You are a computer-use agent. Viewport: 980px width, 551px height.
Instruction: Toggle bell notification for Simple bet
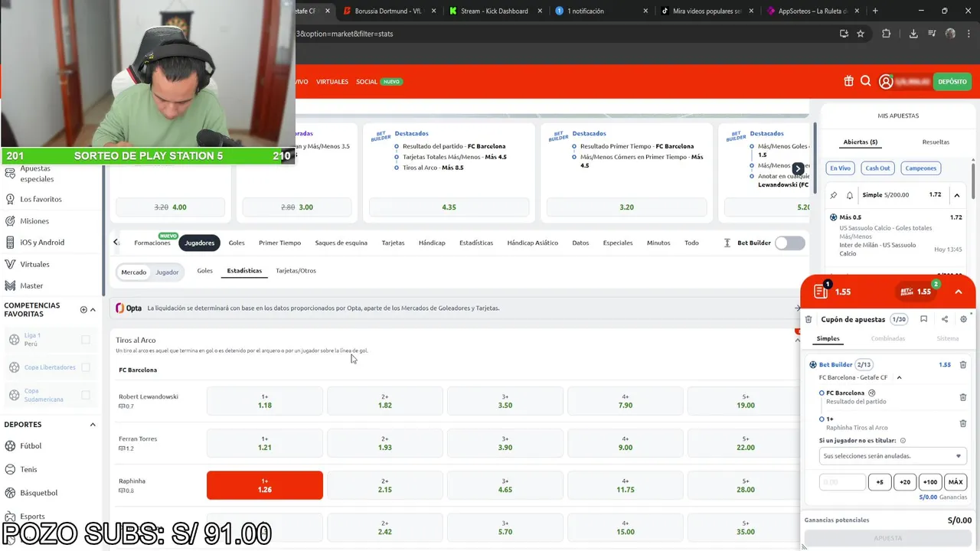point(849,195)
